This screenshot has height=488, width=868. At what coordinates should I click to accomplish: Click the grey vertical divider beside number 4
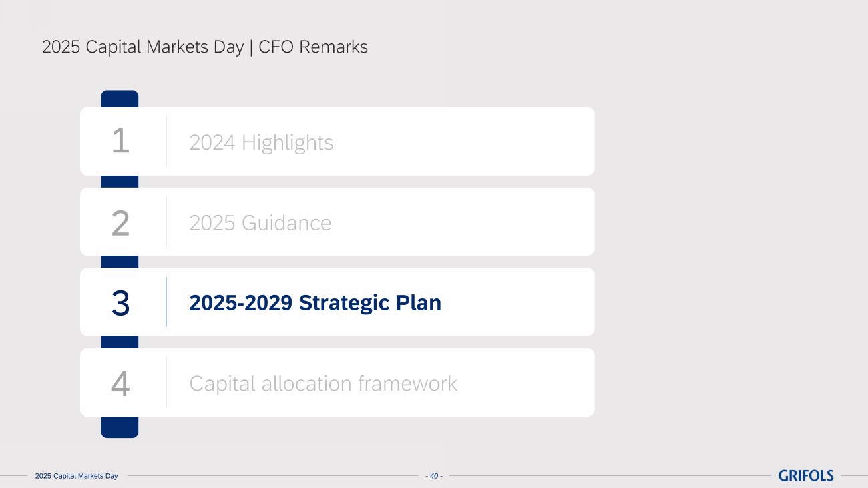click(166, 383)
